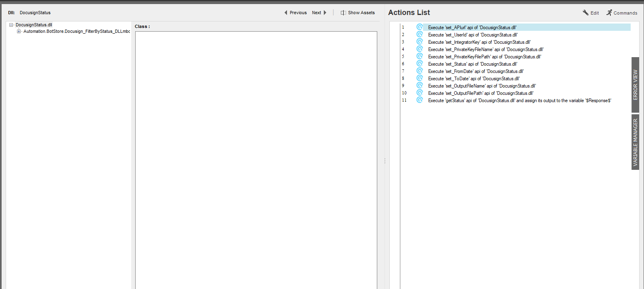Click the DLL icon on the set_Status row
This screenshot has width=644, height=289.
(420, 64)
